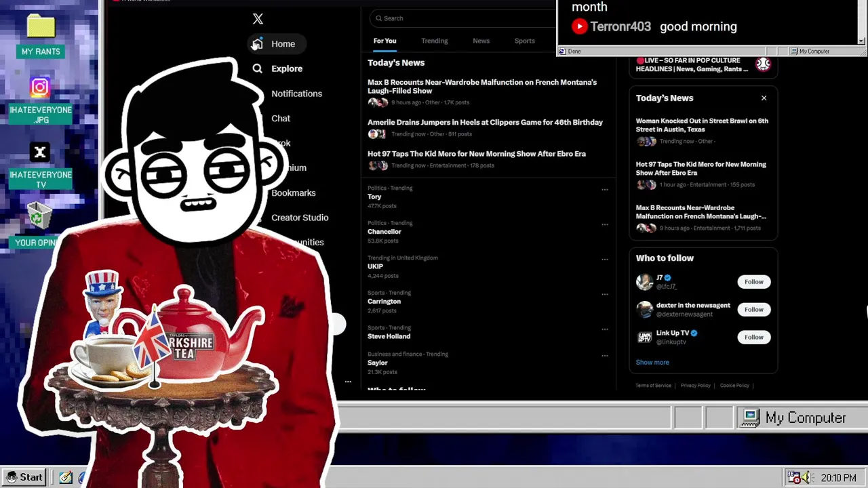Open the Cookie Policy link
This screenshot has width=868, height=488.
734,386
